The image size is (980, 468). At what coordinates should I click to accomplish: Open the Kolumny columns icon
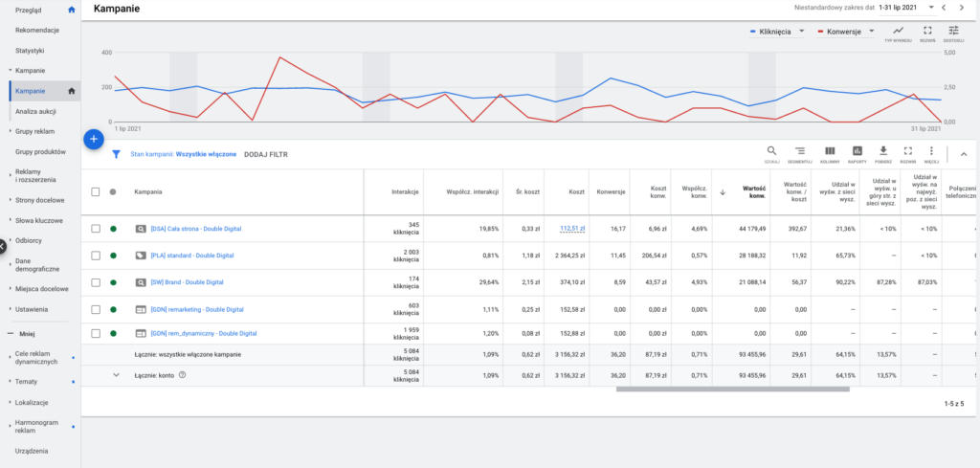[829, 153]
